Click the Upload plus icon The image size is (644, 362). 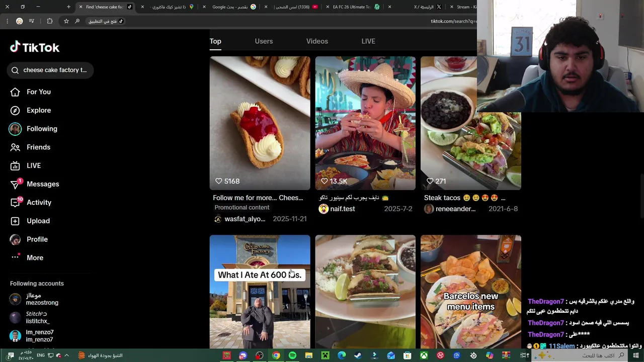tap(15, 221)
